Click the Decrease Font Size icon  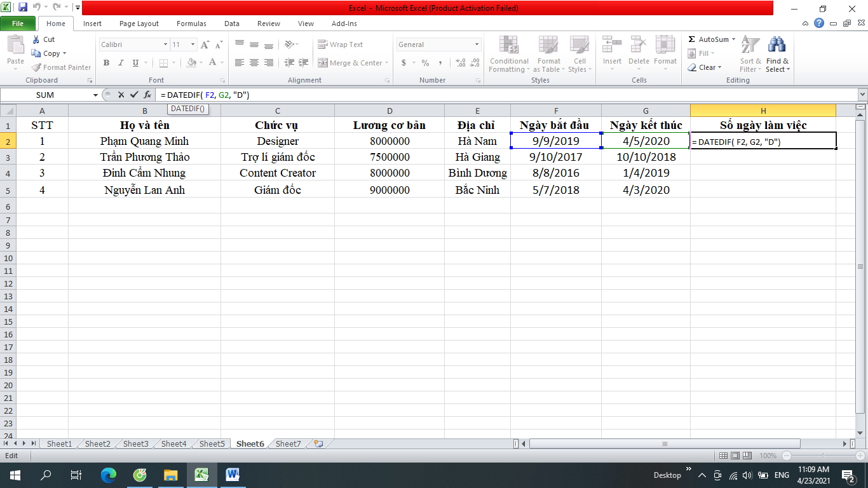[219, 44]
